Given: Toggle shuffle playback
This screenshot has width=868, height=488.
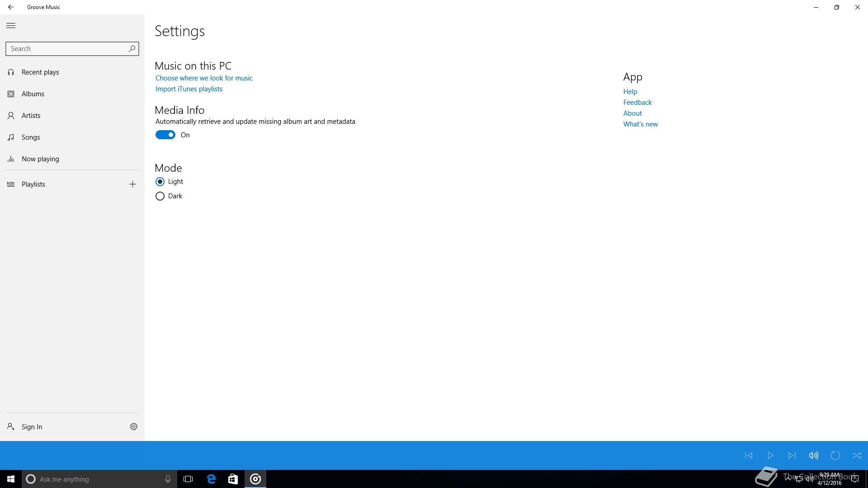Looking at the screenshot, I should coord(857,455).
